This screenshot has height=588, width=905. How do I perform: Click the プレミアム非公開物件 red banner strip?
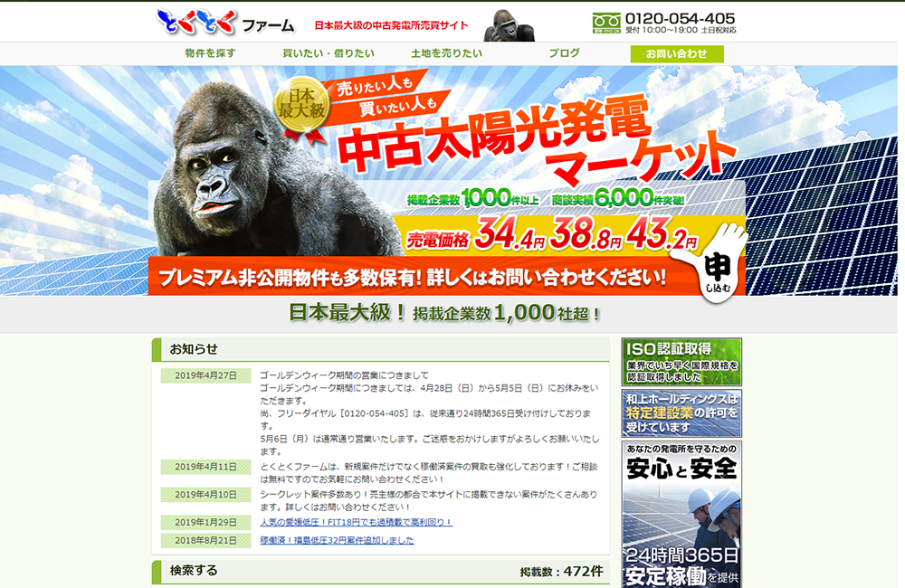coord(413,277)
